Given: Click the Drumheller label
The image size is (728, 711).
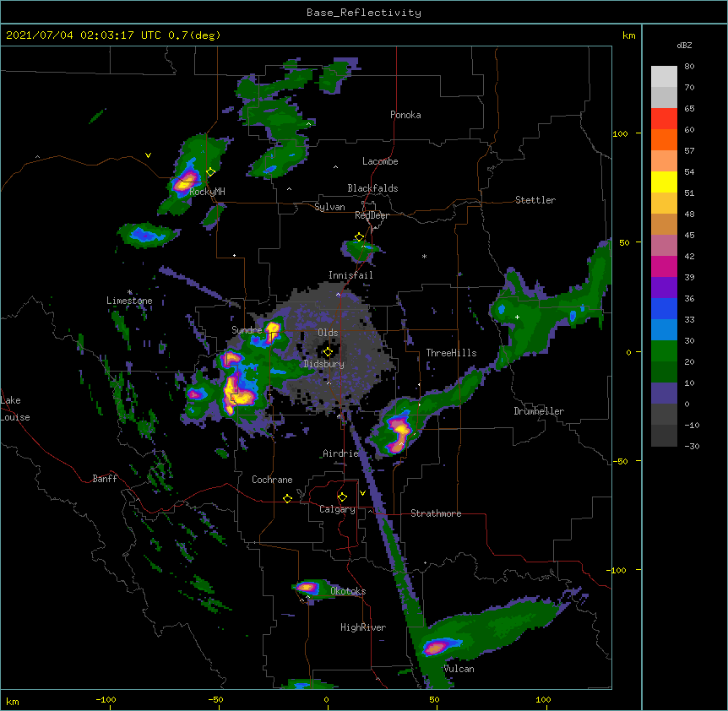Looking at the screenshot, I should point(539,411).
